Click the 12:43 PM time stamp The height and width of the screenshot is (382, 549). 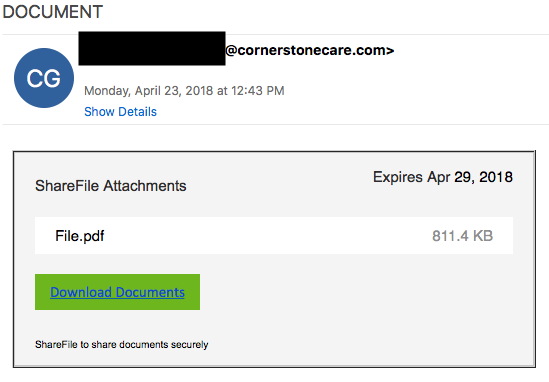coord(257,91)
